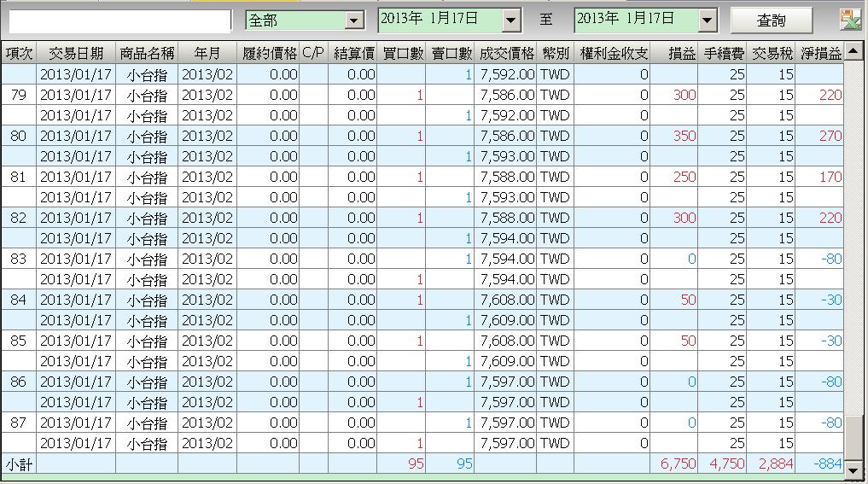Click price 7,586.00 in row 80
Screen dimensions: 868x484
click(x=507, y=136)
